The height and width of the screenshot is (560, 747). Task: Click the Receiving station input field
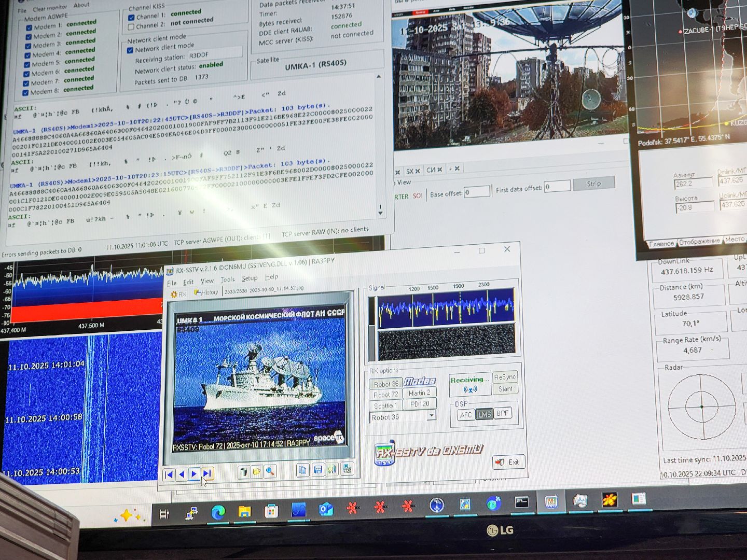coord(215,54)
